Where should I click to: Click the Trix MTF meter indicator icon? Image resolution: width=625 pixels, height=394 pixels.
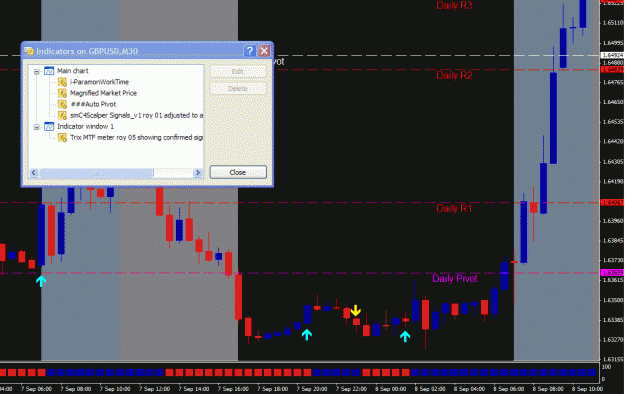[x=62, y=138]
